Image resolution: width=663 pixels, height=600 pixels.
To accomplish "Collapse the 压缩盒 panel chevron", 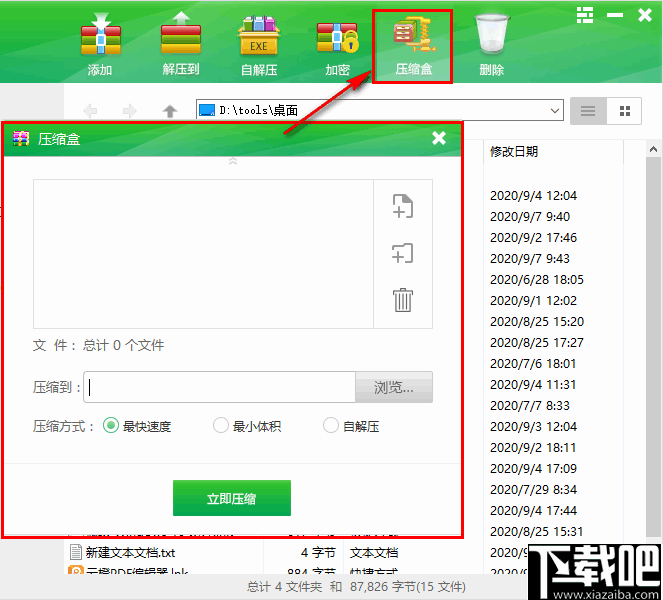I will (233, 161).
